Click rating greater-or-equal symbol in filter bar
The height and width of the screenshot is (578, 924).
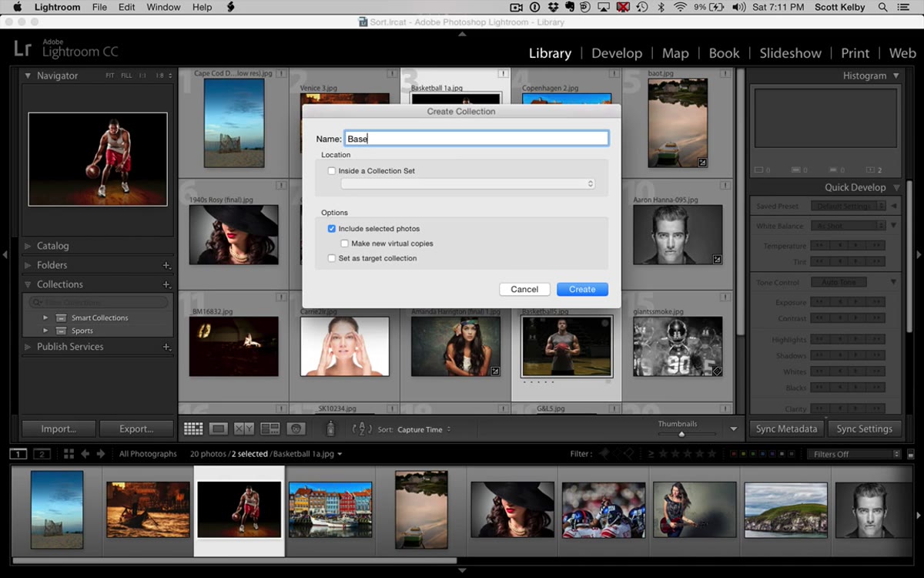point(651,454)
